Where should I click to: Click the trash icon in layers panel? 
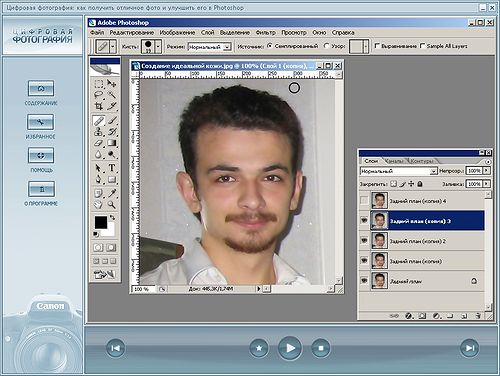(x=478, y=315)
